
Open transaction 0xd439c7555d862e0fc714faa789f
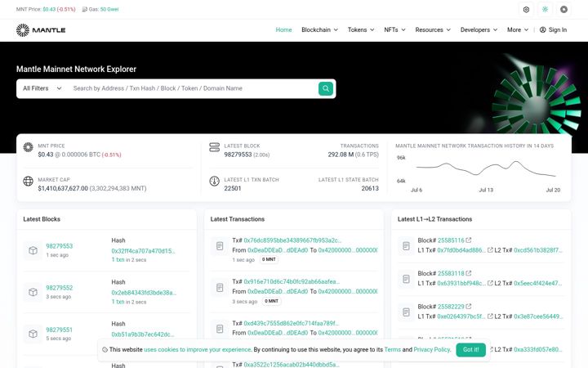pos(291,323)
